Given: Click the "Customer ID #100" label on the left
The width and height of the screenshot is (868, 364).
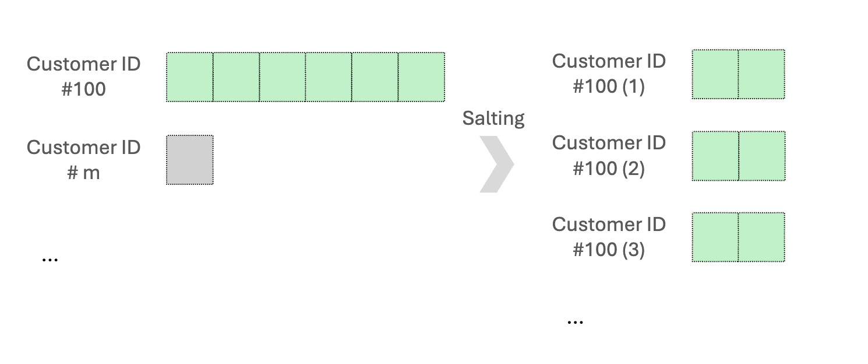Looking at the screenshot, I should (84, 76).
